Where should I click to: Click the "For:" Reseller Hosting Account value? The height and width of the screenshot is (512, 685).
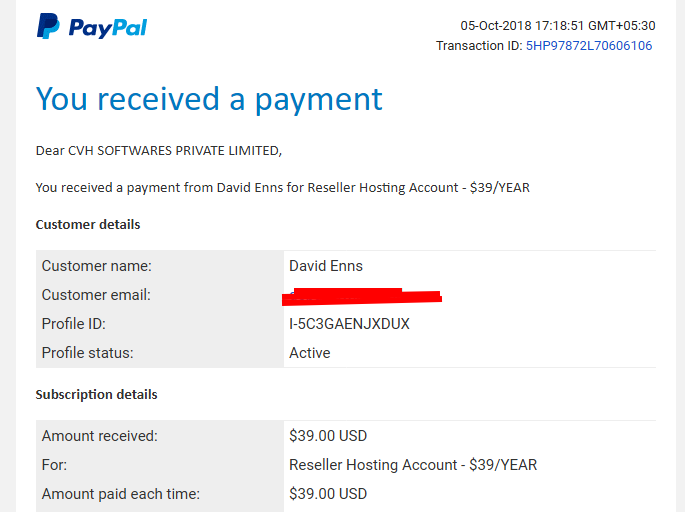click(413, 465)
